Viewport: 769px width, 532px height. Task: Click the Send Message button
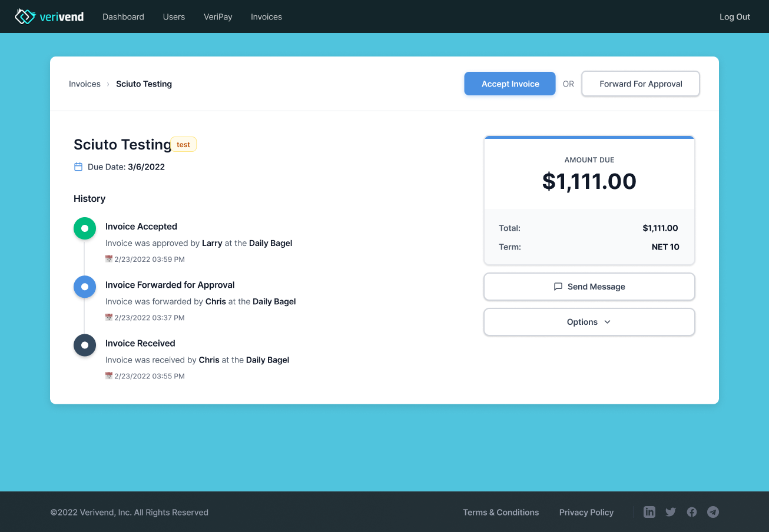(x=589, y=287)
